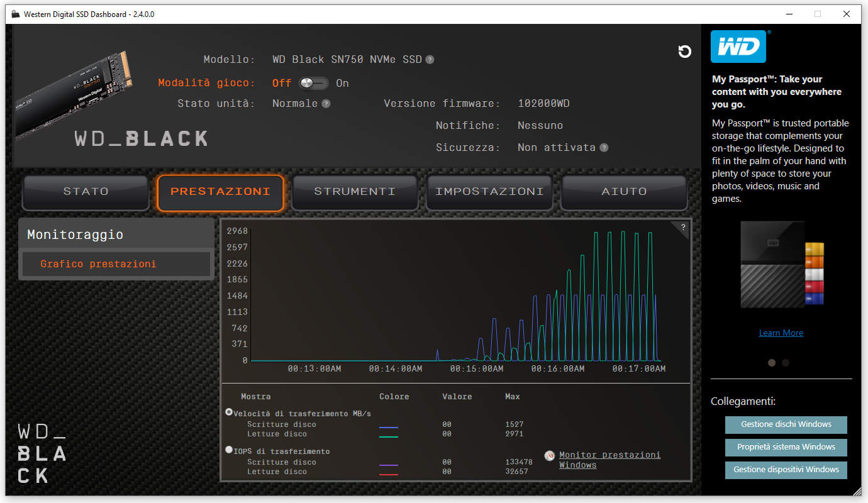
Task: Open the STATO tab
Action: pyautogui.click(x=86, y=192)
